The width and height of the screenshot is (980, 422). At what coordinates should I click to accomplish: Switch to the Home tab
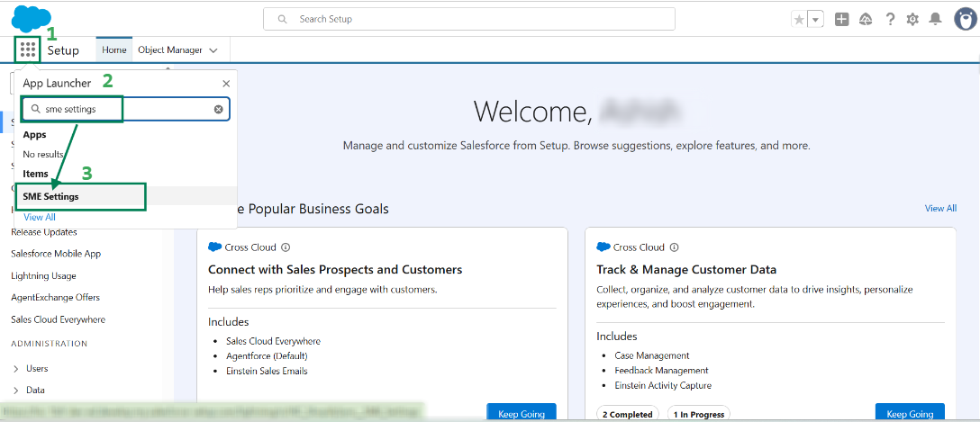tap(114, 50)
